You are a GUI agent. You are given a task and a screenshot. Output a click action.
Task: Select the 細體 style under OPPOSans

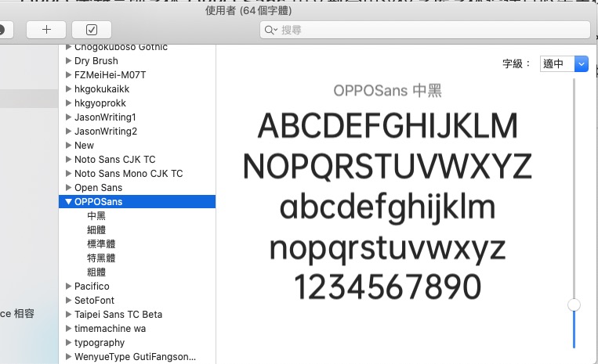(96, 230)
